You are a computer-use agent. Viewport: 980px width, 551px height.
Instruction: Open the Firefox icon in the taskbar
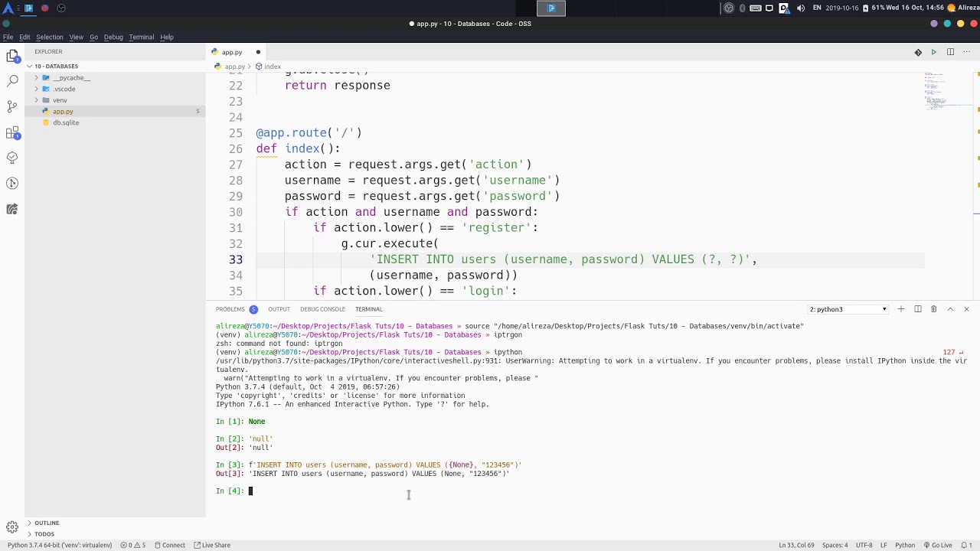click(x=44, y=8)
